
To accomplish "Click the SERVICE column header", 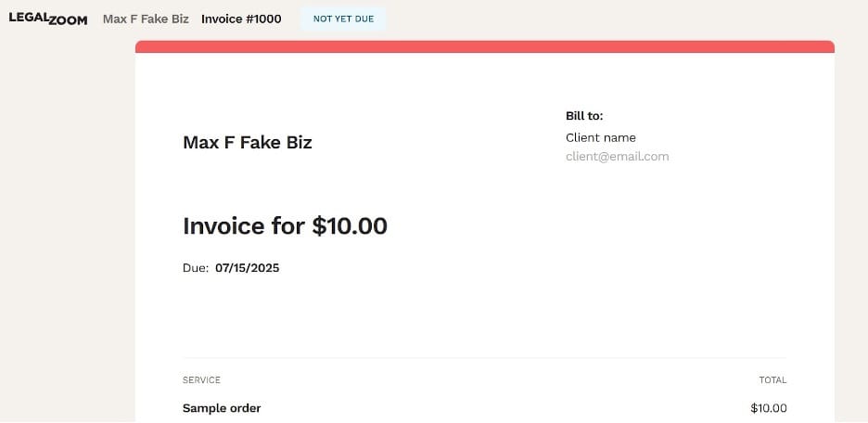I will [201, 380].
